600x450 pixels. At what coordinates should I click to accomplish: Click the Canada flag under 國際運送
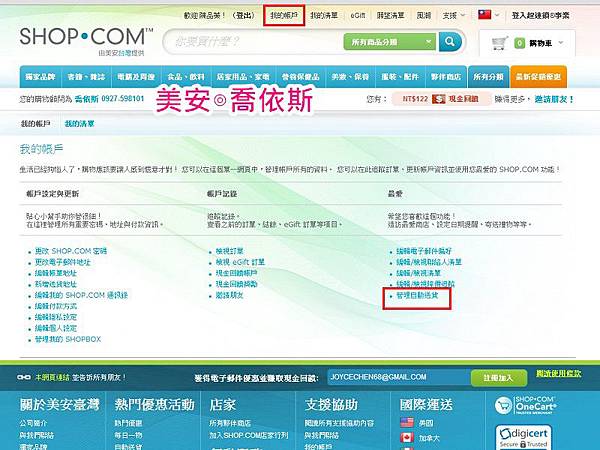407,437
